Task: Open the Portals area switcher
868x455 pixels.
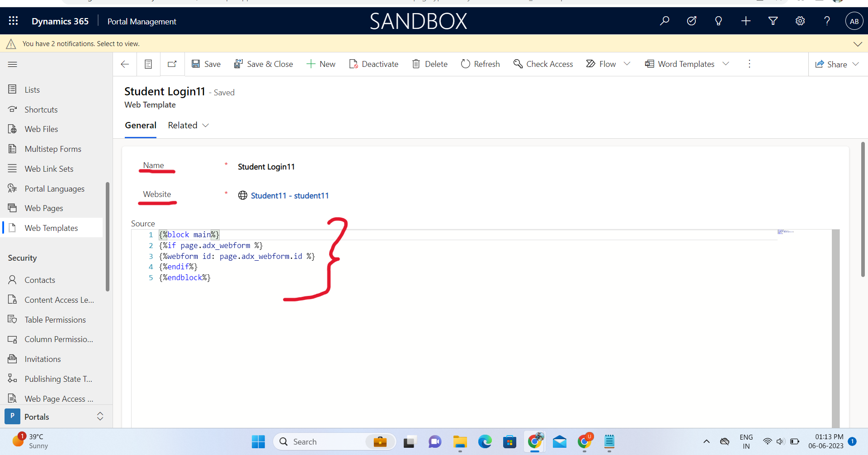Action: [55, 417]
